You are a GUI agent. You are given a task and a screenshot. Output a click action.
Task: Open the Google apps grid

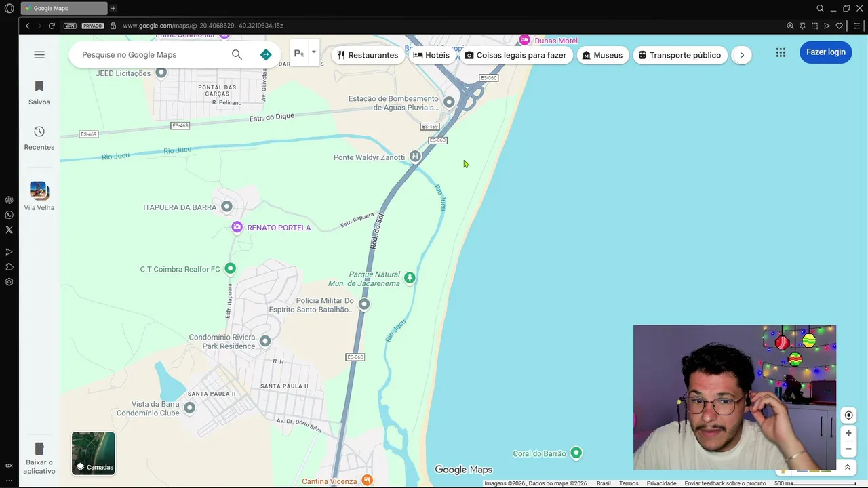(781, 52)
